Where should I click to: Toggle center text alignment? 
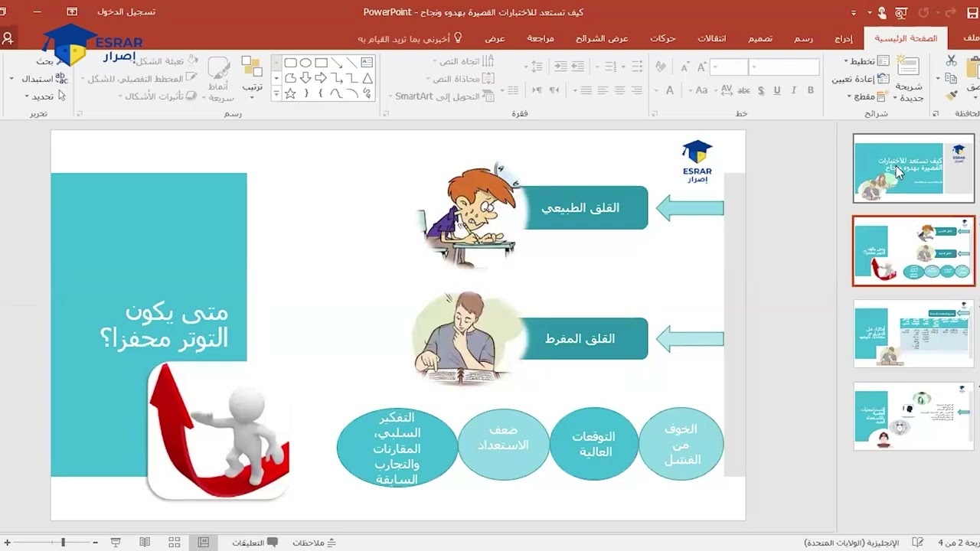coord(619,90)
